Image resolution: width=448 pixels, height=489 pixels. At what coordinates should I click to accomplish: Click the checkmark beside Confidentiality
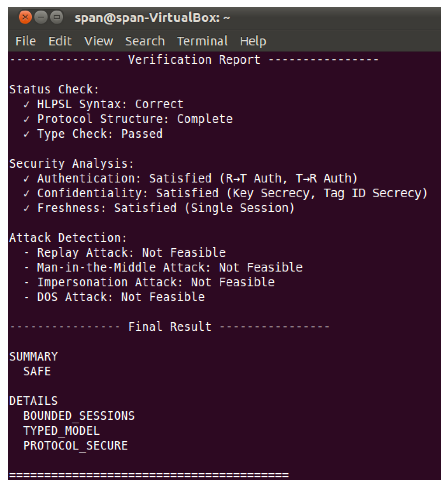coord(27,194)
